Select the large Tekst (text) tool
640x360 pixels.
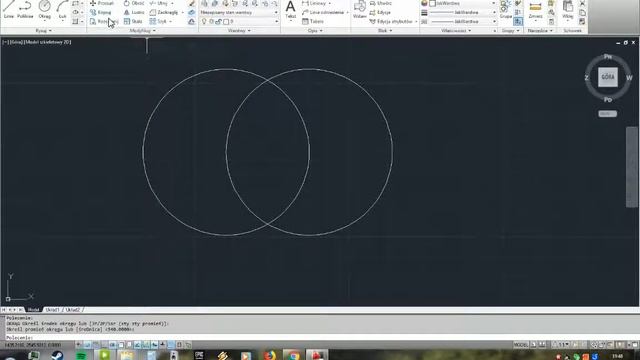point(290,10)
